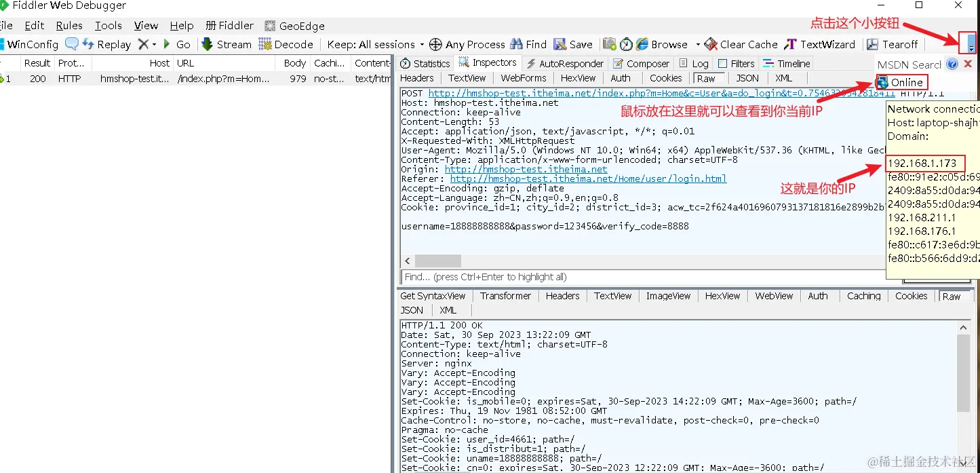Click the camera screenshot icon

coord(609,44)
